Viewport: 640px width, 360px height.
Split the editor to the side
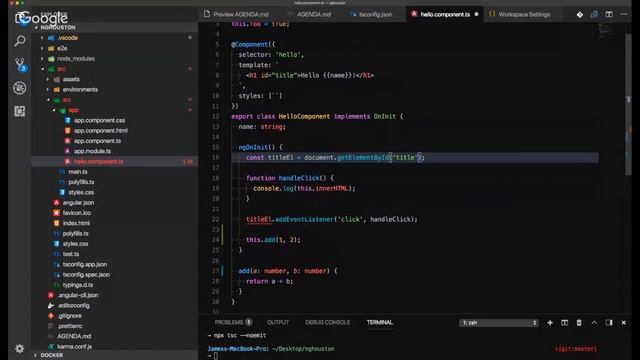click(609, 14)
